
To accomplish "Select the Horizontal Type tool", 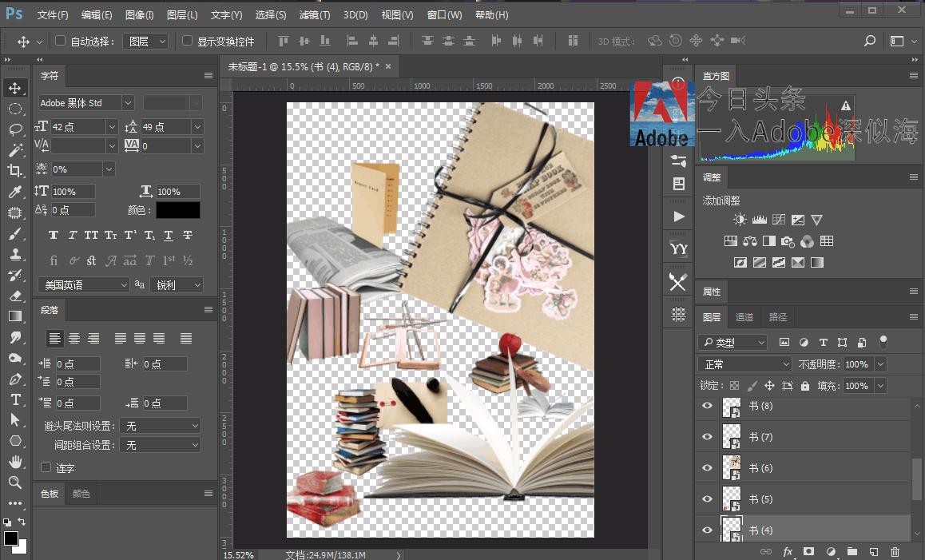I will click(15, 399).
